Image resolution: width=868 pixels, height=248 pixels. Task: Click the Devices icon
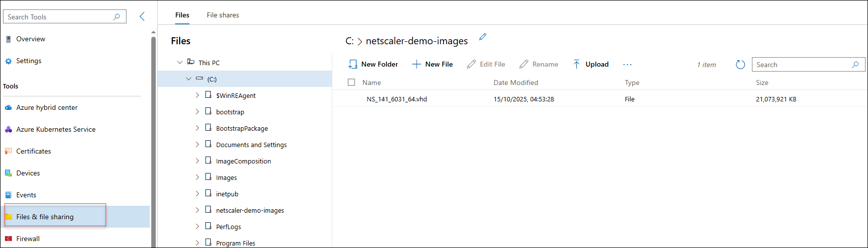(x=8, y=173)
